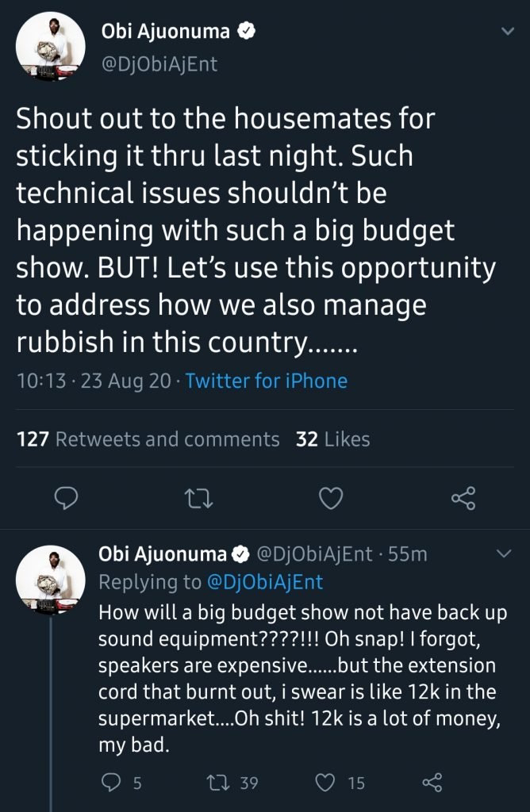This screenshot has height=812, width=530.
Task: Open Obi Ajuonuma's top profile picture
Action: click(51, 48)
